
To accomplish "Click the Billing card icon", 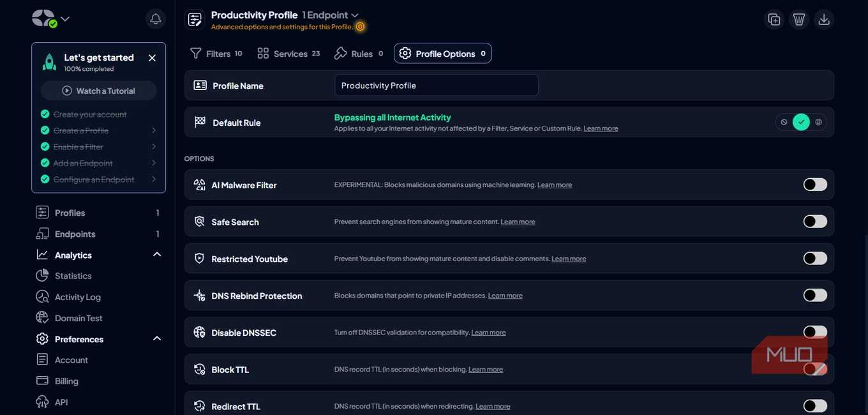I will click(x=42, y=381).
